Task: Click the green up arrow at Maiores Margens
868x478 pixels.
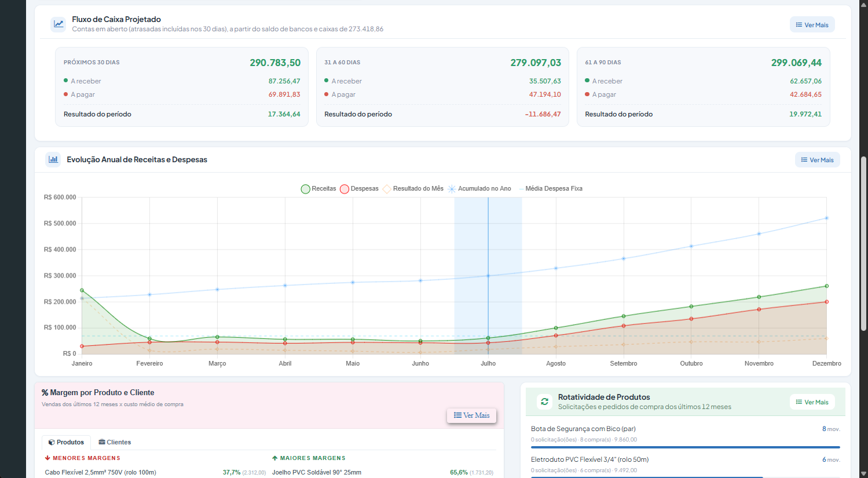Action: tap(275, 458)
